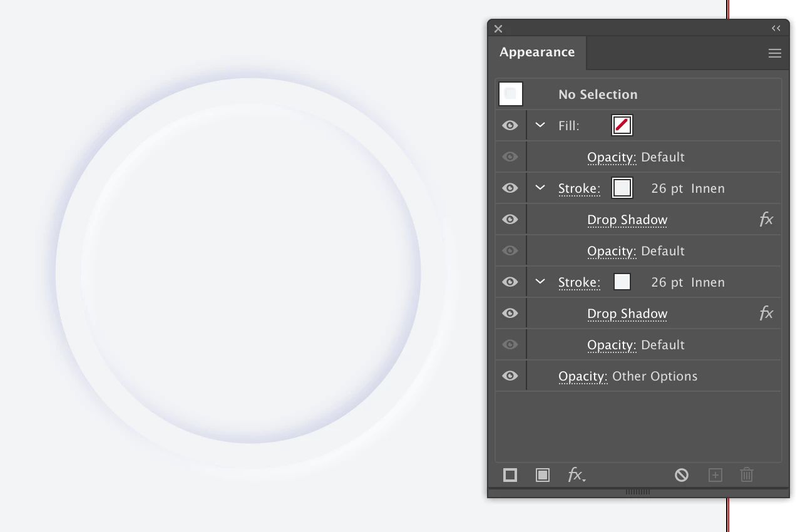
Task: Click fx icon on second Stroke's Drop Shadow
Action: (x=766, y=314)
